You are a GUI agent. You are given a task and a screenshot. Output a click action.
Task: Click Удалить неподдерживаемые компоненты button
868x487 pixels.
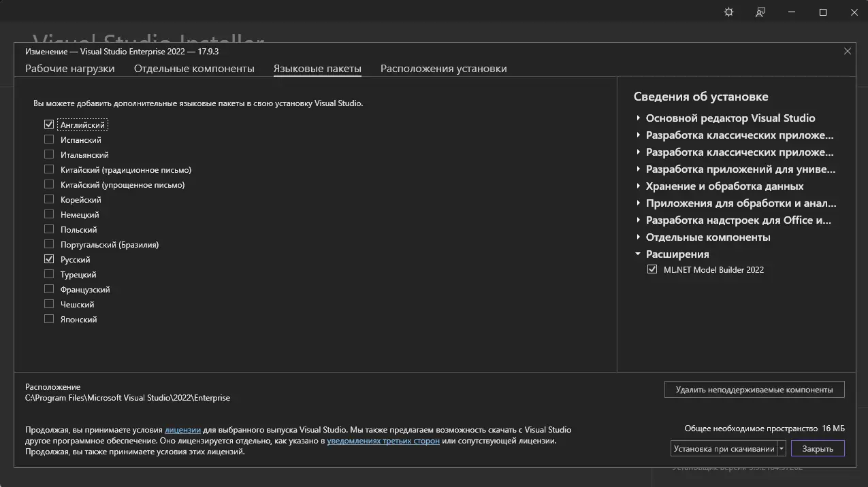(754, 390)
